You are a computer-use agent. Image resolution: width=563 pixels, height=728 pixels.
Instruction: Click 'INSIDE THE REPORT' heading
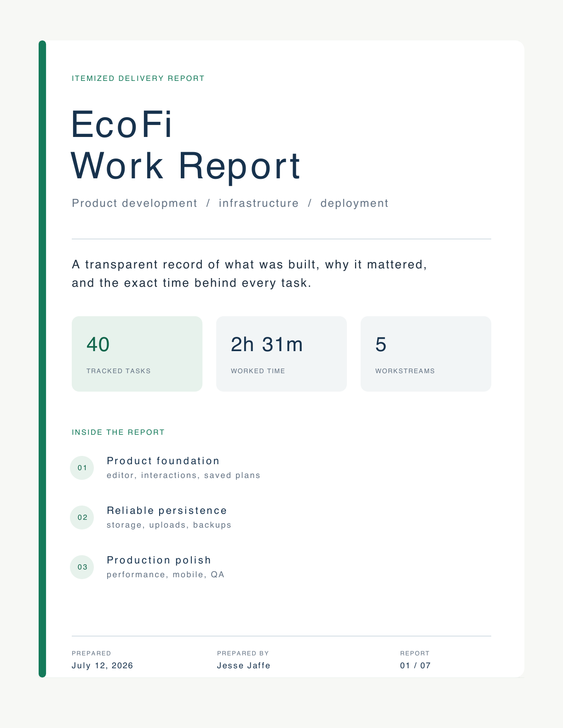pyautogui.click(x=118, y=432)
